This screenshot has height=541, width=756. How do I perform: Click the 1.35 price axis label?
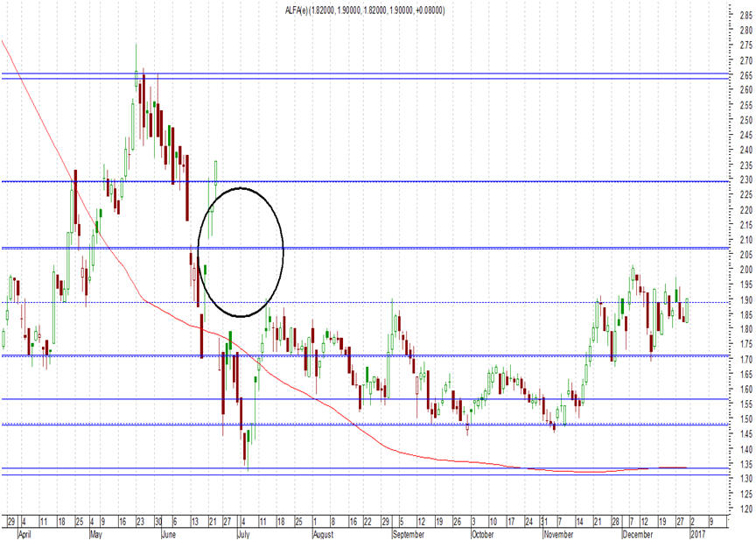click(x=745, y=464)
